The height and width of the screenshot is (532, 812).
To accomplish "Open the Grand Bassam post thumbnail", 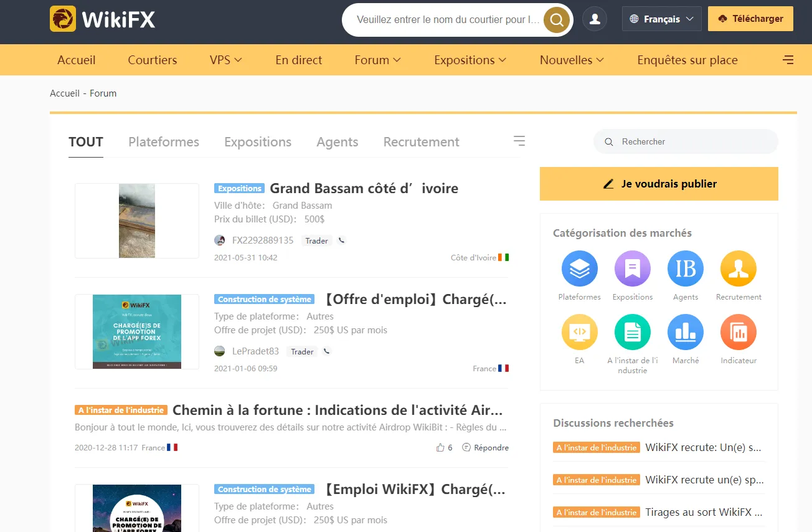I will [x=137, y=221].
